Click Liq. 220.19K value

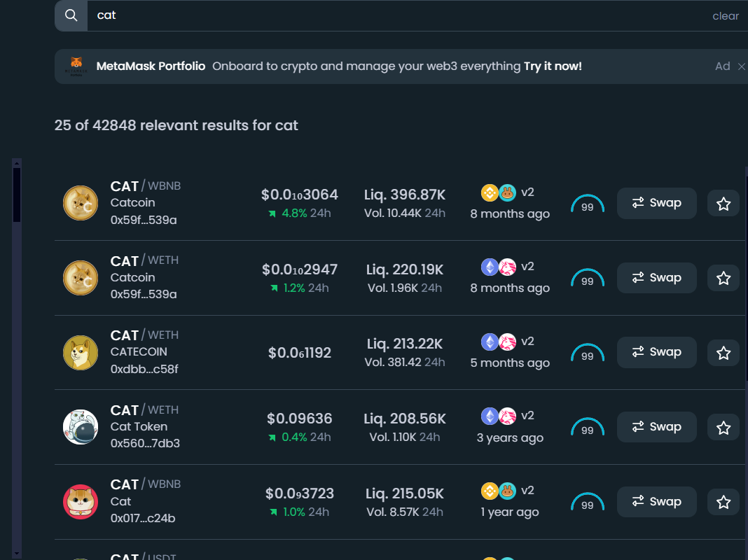tap(405, 269)
